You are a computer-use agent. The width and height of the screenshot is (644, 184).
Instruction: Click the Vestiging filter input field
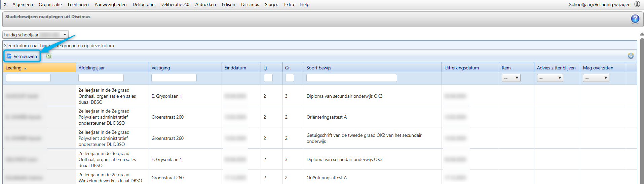(x=174, y=78)
